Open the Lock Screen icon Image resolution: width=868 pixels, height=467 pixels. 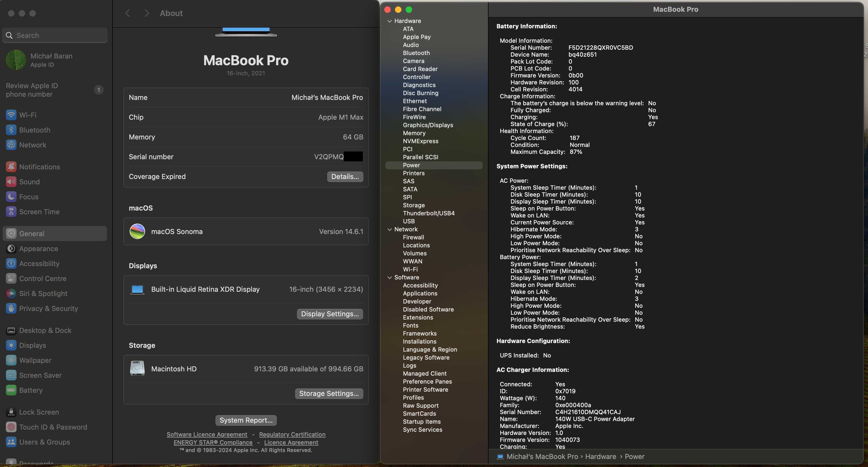[x=11, y=412]
